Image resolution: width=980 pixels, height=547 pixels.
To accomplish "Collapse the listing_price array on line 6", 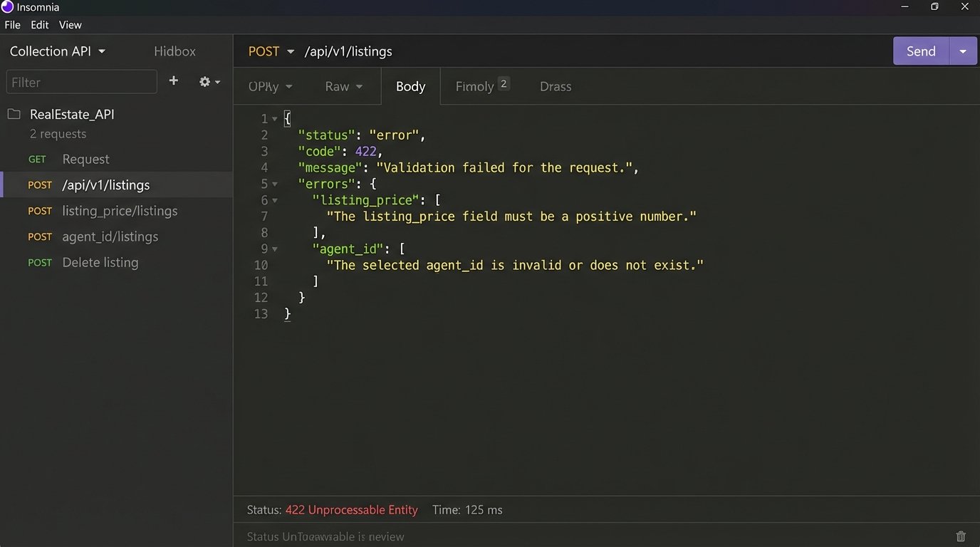I will click(x=276, y=200).
